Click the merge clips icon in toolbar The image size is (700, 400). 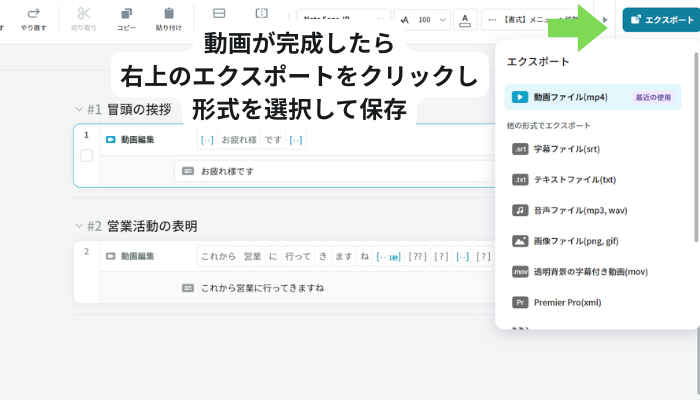219,13
